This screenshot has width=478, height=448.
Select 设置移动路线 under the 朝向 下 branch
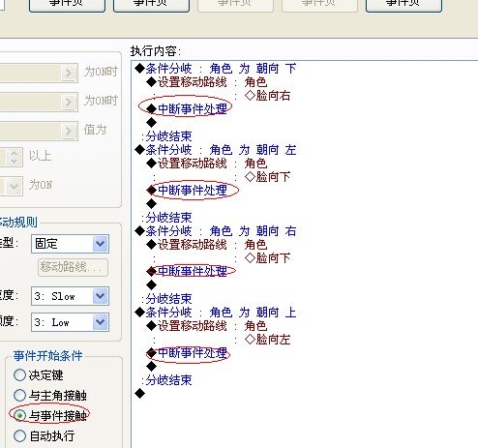(x=206, y=82)
